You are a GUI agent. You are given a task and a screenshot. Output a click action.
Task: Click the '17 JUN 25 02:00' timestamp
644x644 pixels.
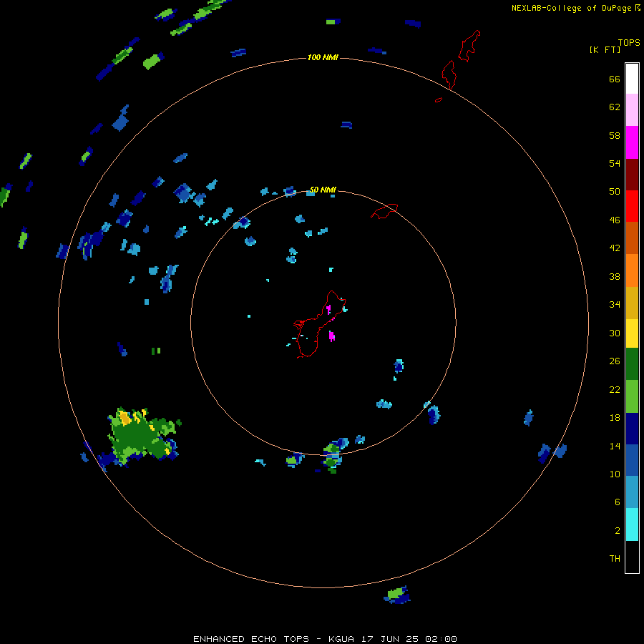pyautogui.click(x=409, y=639)
